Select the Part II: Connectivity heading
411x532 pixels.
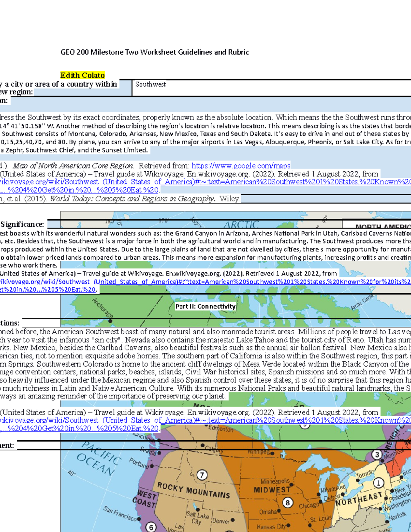coord(205,306)
